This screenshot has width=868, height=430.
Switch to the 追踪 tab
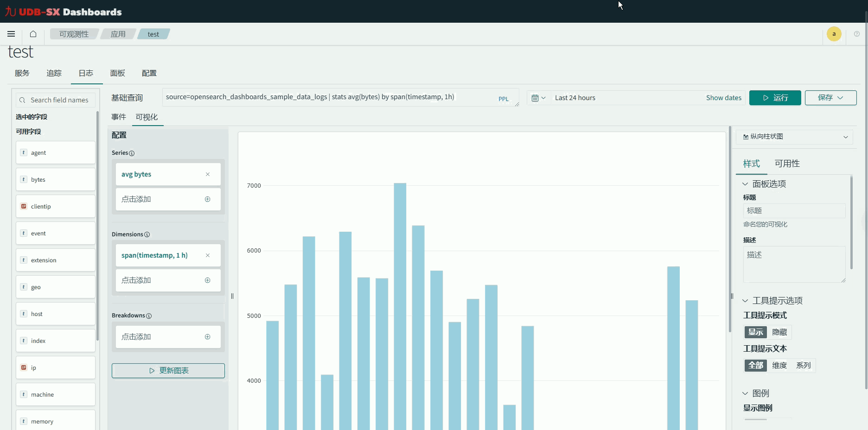click(54, 73)
